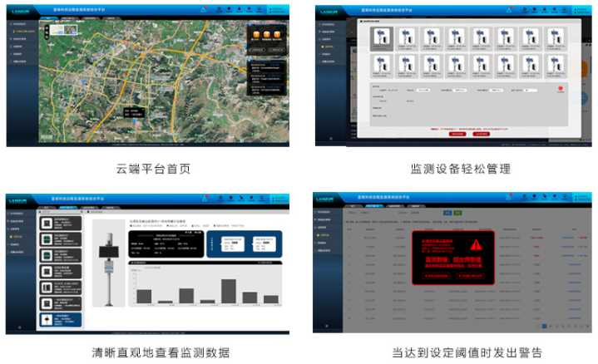Click the red warning triangle in the alarm dialog
This screenshot has height=364, width=598.
coord(476,244)
